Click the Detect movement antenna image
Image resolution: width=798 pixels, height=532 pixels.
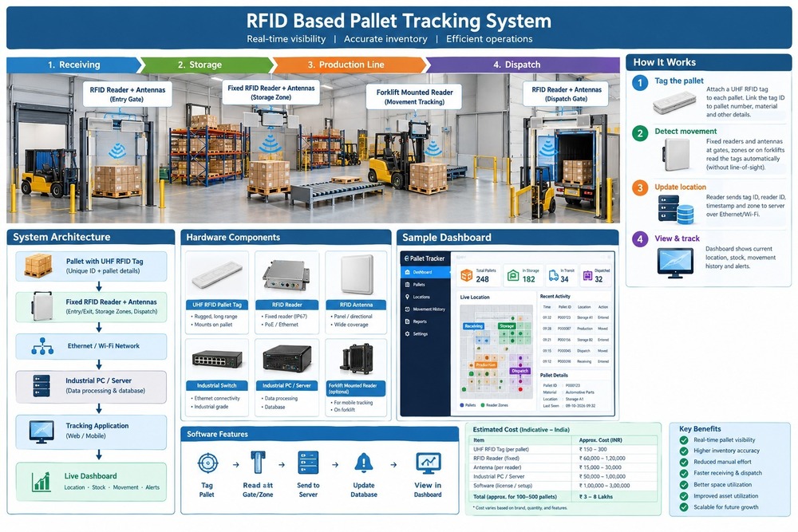point(677,155)
